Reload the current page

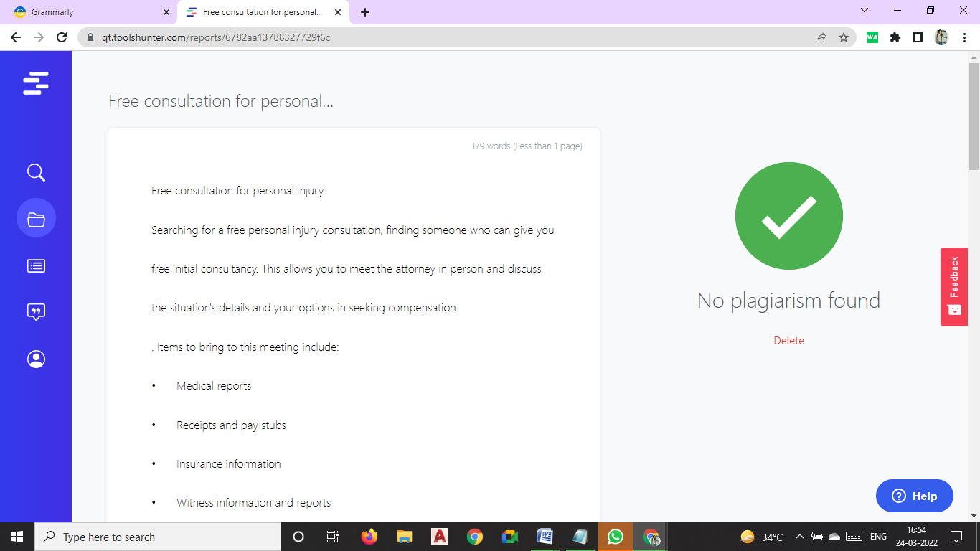click(62, 37)
